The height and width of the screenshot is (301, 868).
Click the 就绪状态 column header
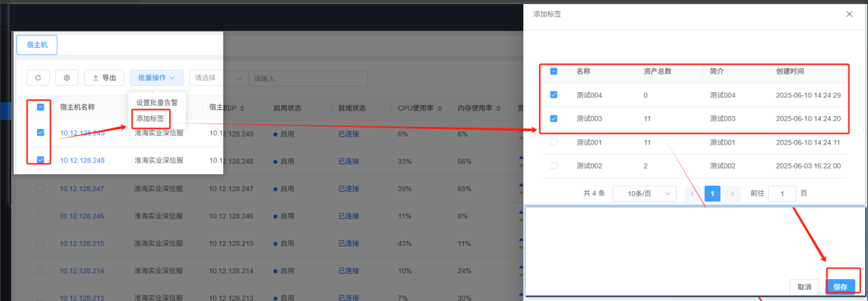(x=352, y=108)
